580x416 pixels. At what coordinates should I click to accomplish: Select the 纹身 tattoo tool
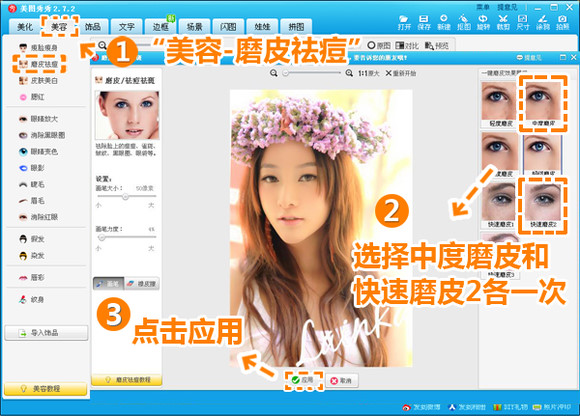(32, 300)
